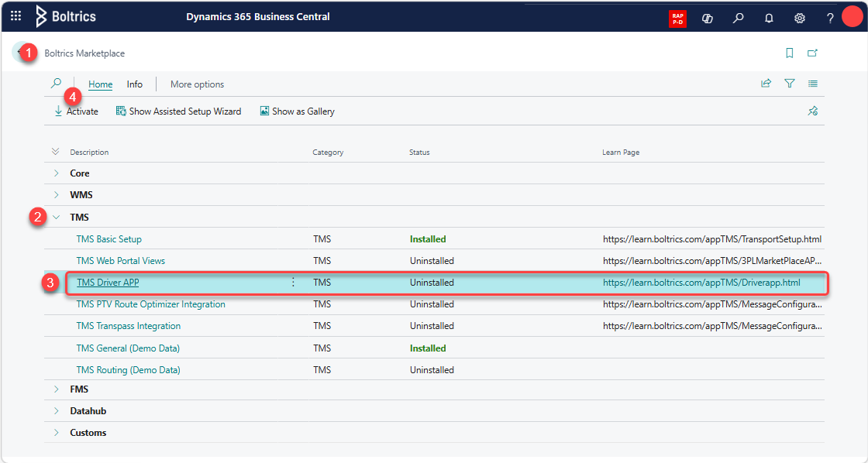
Task: Toggle the filter pane icon
Action: 790,84
